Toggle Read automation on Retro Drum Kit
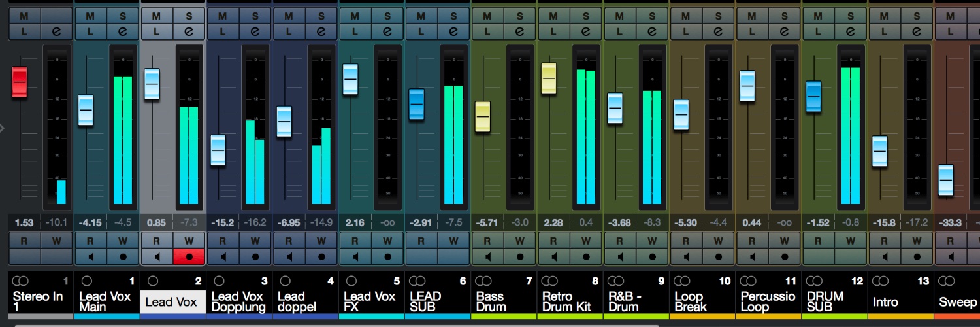This screenshot has width=980, height=327. [554, 241]
